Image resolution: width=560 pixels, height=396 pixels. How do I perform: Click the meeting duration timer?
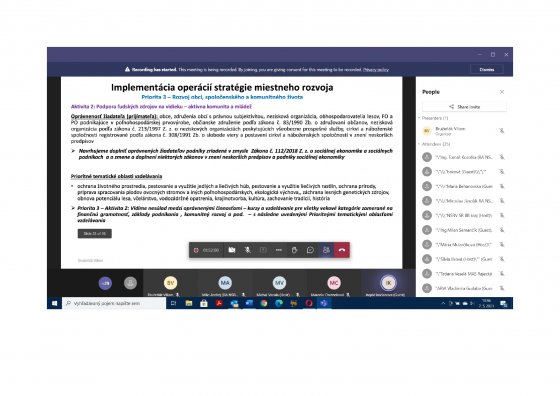[x=211, y=250]
